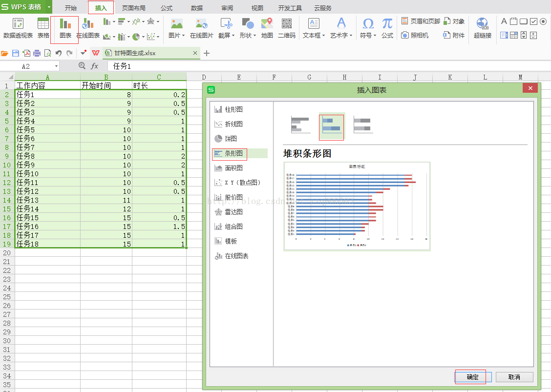This screenshot has width=551, height=392.
Task: Click the 地图 map icon
Action: (267, 28)
